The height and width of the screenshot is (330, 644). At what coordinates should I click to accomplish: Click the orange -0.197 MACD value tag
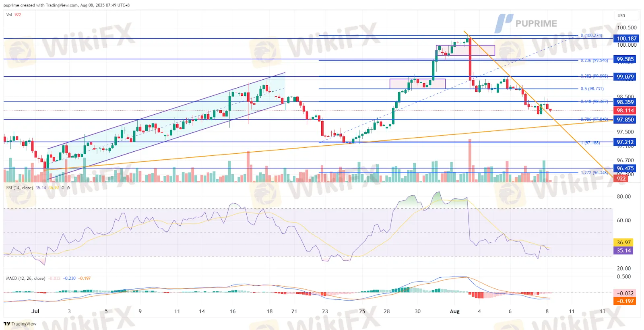pyautogui.click(x=625, y=301)
